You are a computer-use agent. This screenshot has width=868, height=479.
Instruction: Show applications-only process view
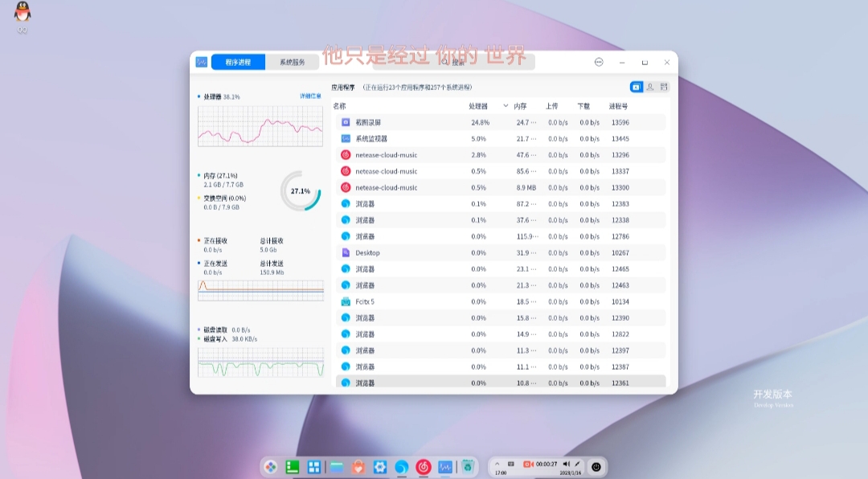(x=636, y=87)
